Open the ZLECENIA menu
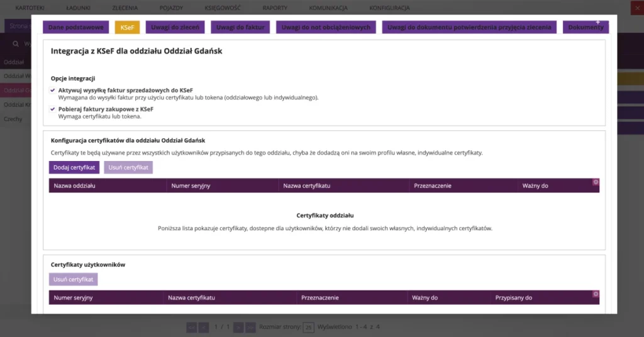The image size is (644, 337). tap(125, 8)
